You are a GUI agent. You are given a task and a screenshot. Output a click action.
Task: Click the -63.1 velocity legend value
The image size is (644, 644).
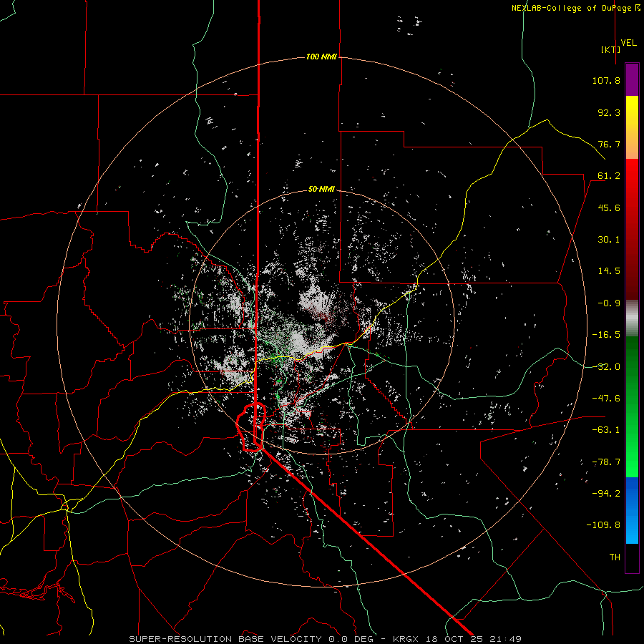606,430
